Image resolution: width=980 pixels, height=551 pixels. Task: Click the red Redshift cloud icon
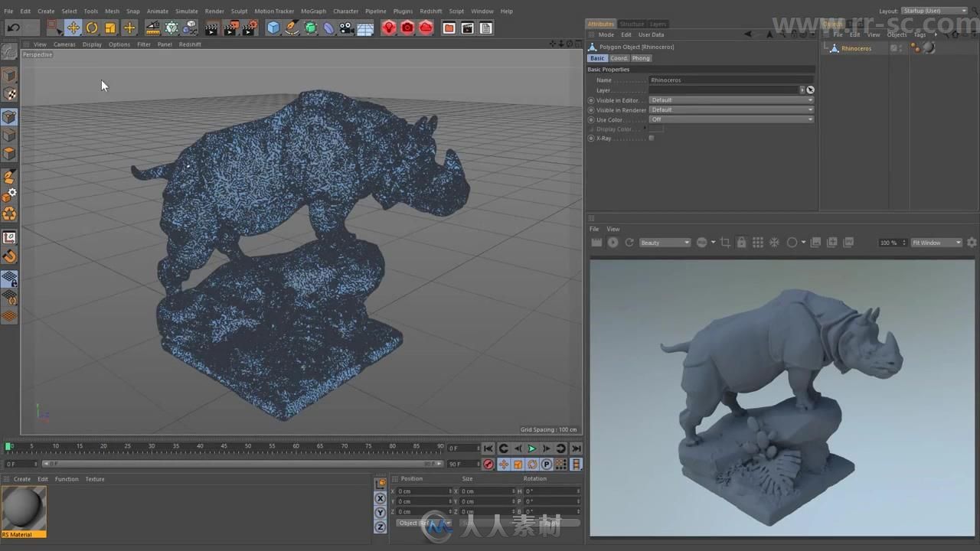tap(426, 28)
